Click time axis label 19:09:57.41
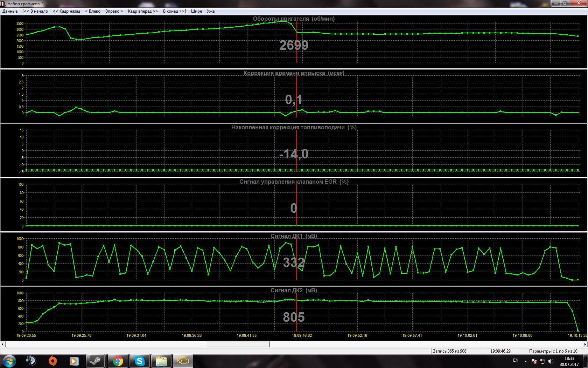Image resolution: width=588 pixels, height=368 pixels. coord(412,335)
